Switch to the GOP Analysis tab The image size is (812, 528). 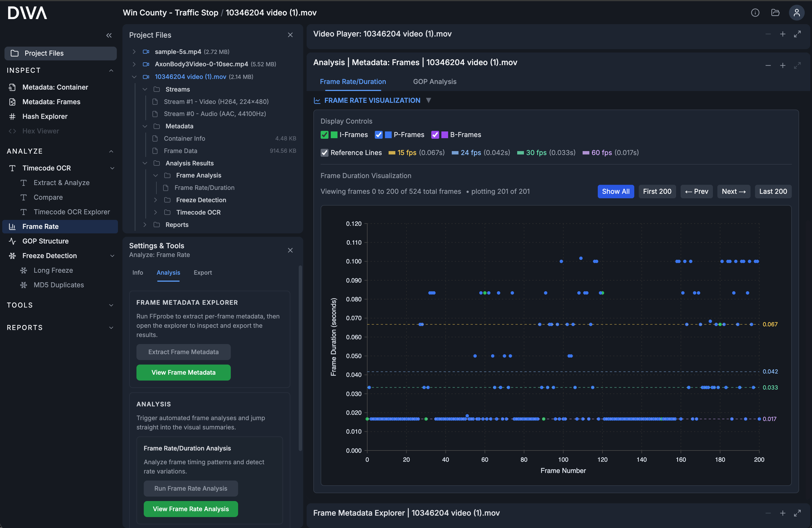(434, 81)
